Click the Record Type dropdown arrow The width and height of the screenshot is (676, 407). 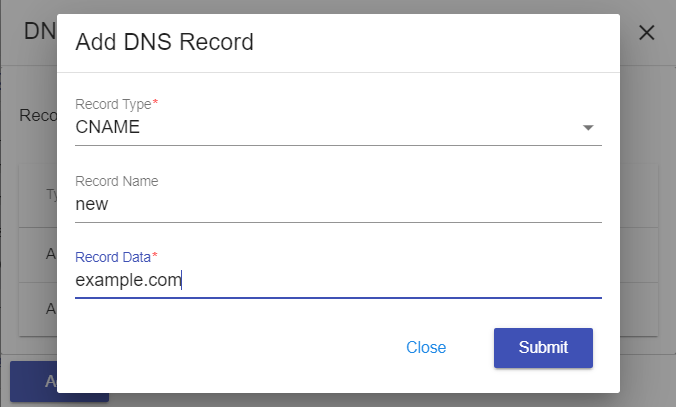coord(588,128)
